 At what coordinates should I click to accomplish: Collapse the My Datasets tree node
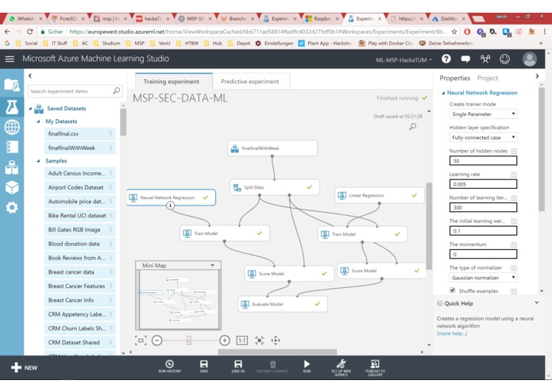coord(38,121)
